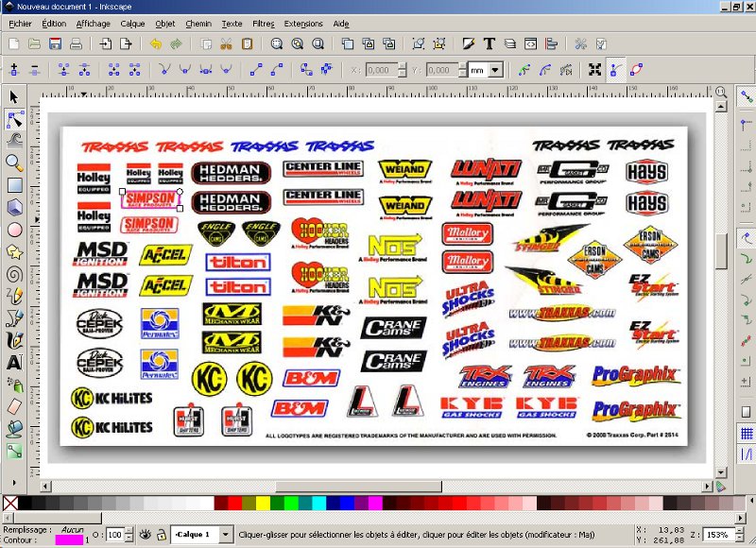Click the Objet menu
This screenshot has width=756, height=548.
(x=165, y=24)
